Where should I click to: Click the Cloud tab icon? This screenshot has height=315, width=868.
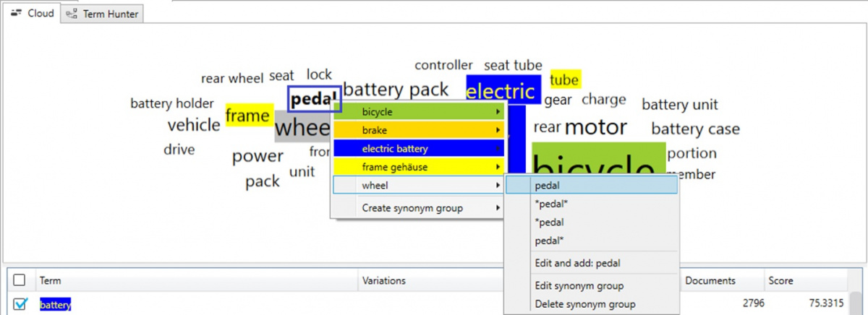17,14
